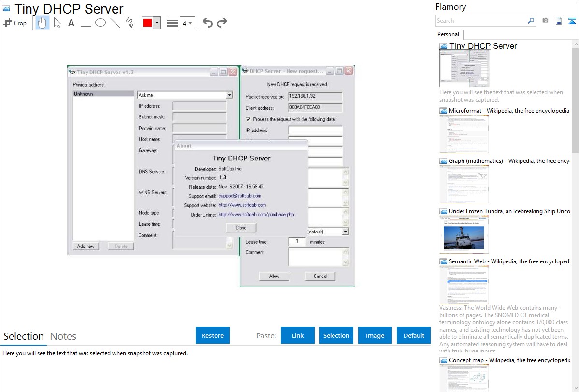Open the Under Frozen Tundra snapshot thumbnail
Screen dimensions: 579x392
pyautogui.click(x=464, y=234)
